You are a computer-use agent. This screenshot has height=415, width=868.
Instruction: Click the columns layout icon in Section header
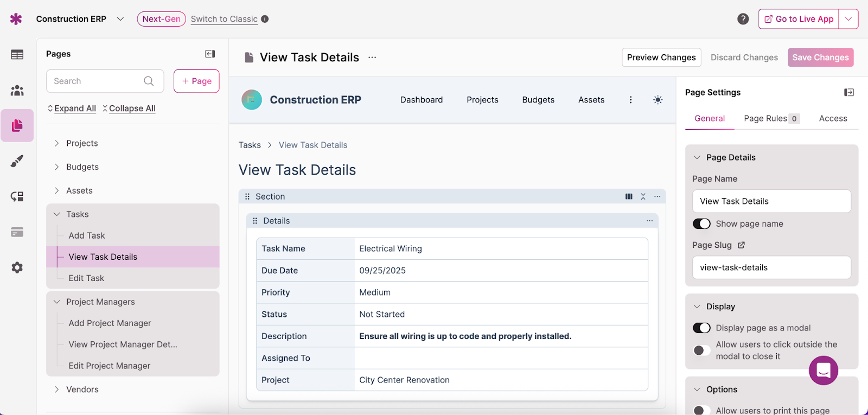point(629,196)
